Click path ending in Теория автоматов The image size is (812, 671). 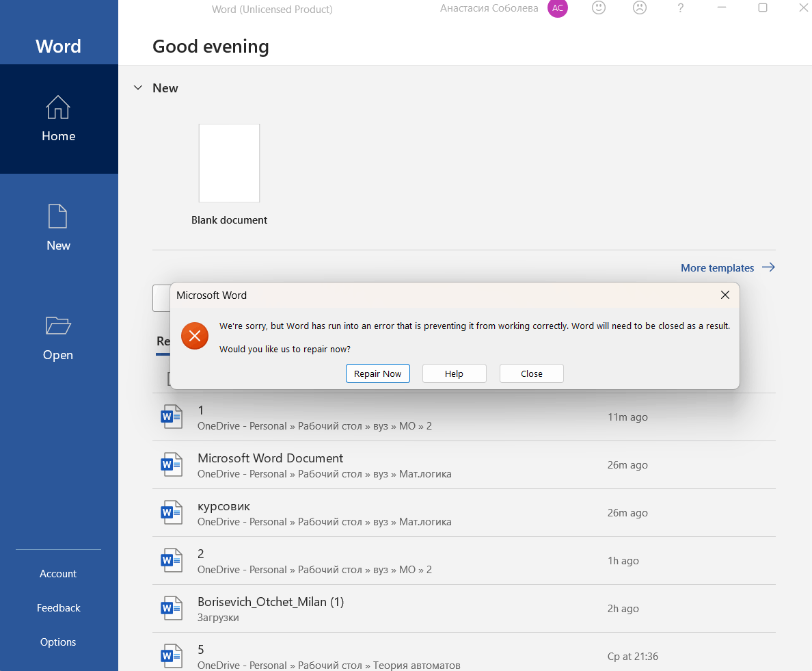pyautogui.click(x=329, y=666)
